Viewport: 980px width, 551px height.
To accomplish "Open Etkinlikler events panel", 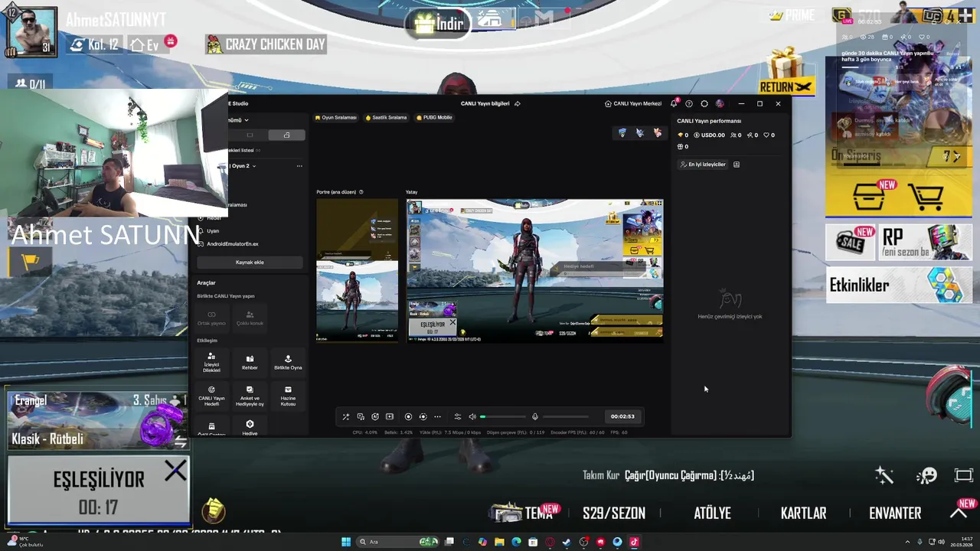I will click(899, 285).
